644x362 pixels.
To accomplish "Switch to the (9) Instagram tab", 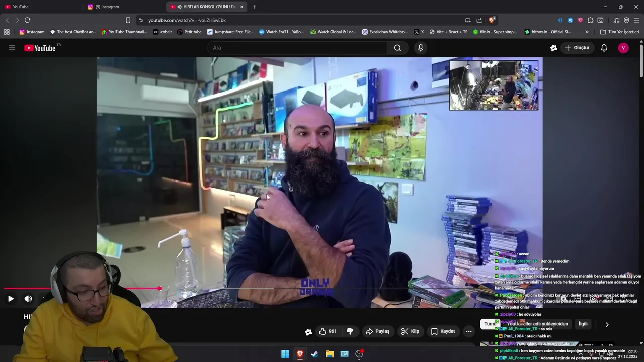I will click(x=123, y=7).
